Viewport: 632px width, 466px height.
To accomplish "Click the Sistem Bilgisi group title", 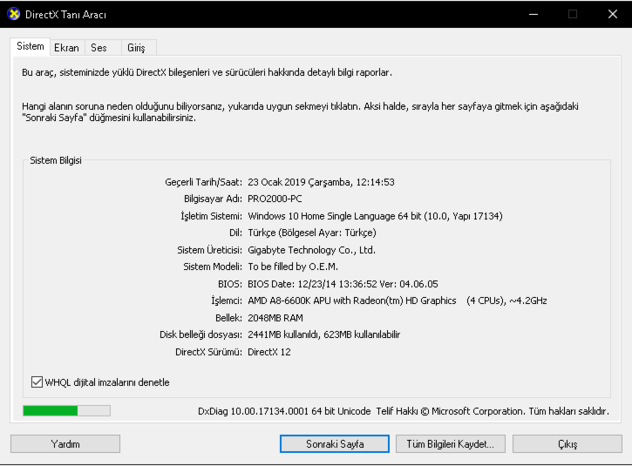I will tap(56, 160).
